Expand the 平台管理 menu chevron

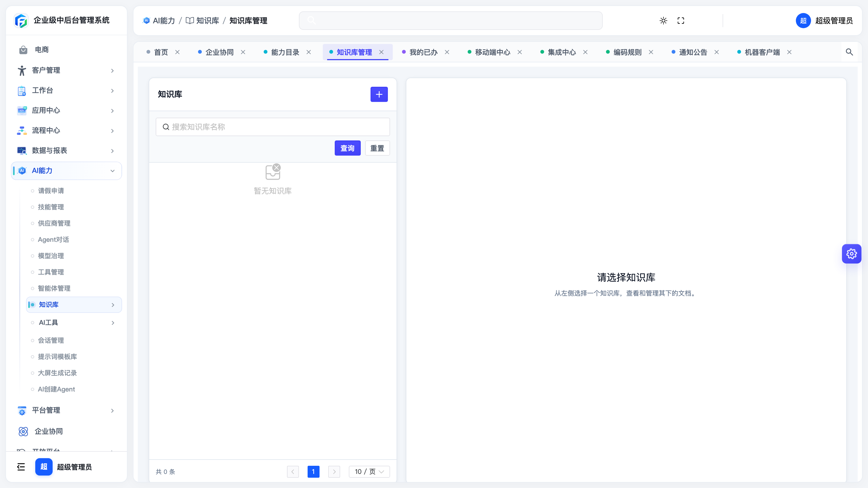pos(113,411)
